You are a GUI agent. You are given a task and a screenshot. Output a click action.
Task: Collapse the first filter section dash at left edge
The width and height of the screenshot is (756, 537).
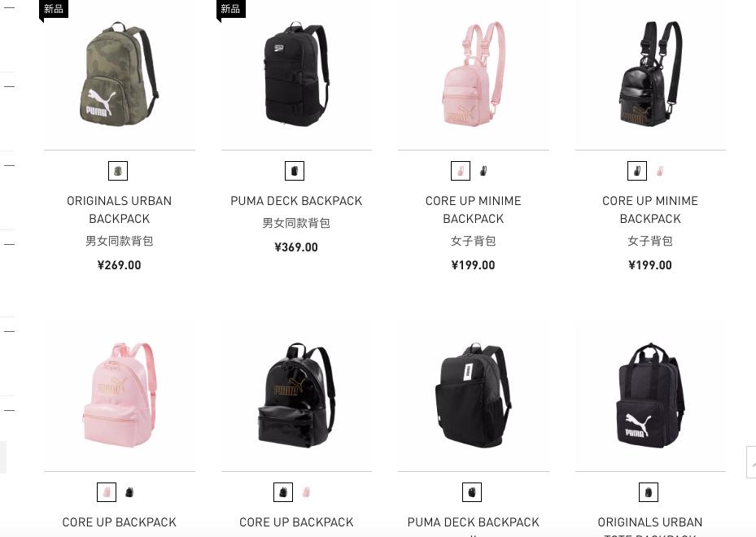pyautogui.click(x=9, y=7)
